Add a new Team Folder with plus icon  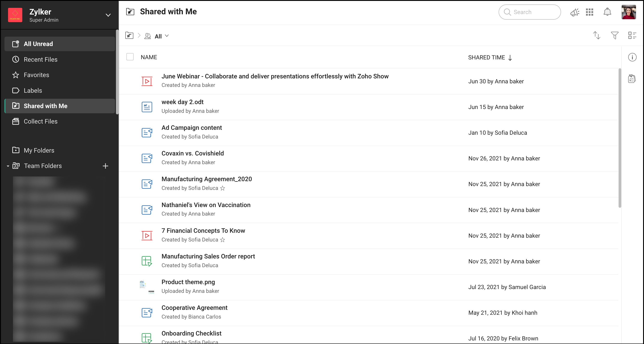[x=105, y=166]
